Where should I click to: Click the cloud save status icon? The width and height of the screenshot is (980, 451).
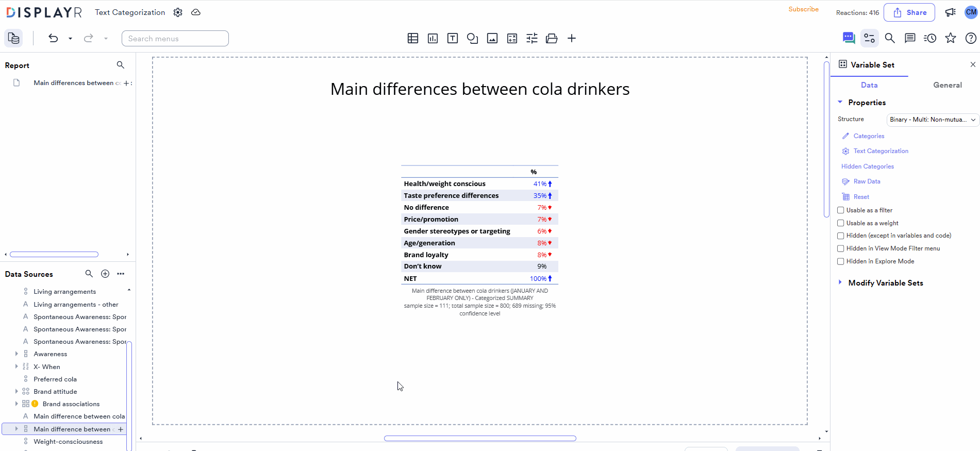(x=196, y=12)
